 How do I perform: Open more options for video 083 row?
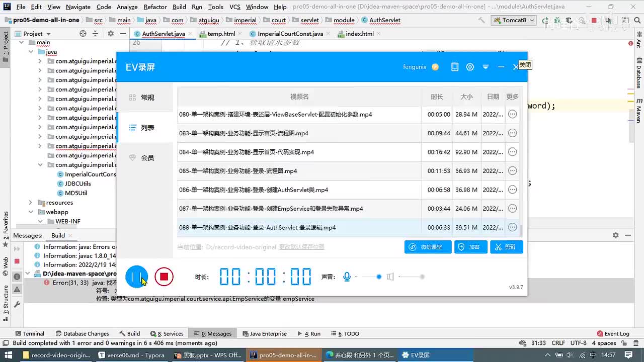pyautogui.click(x=512, y=133)
